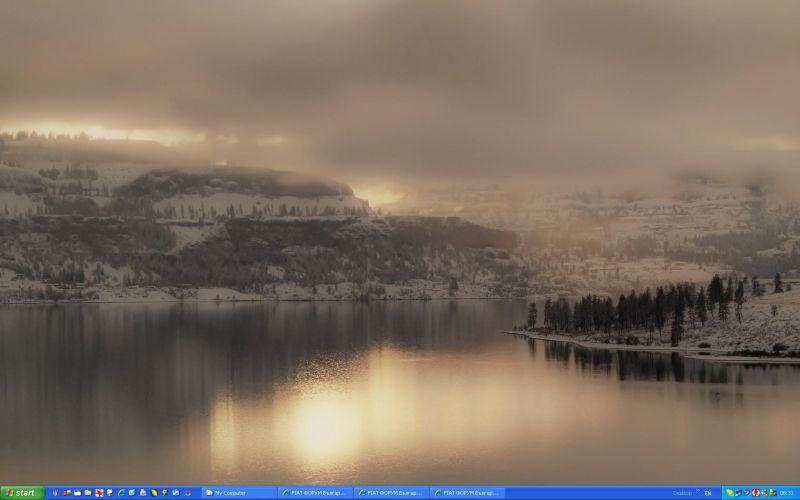Activate the second FIAT ФОРУМ taskbar button
This screenshot has width=800, height=500.
coord(391,493)
